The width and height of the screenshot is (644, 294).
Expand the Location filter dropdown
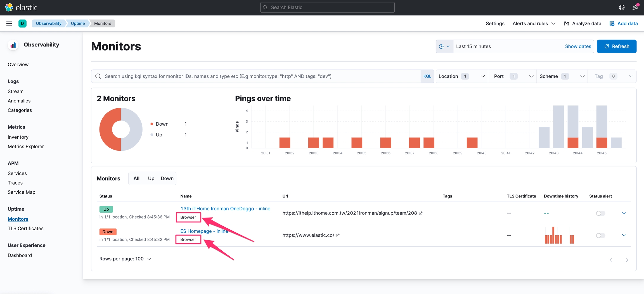point(461,76)
